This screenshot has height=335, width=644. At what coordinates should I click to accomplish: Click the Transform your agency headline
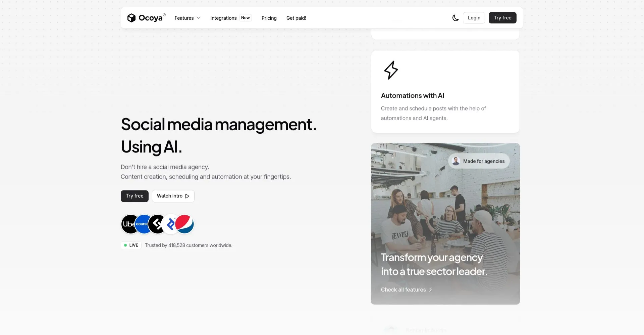(x=434, y=264)
